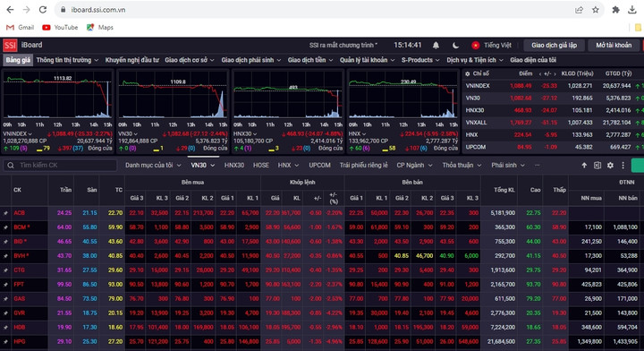Click the Vietnam flag language icon
Screen dimensions: 644x351
pos(476,45)
